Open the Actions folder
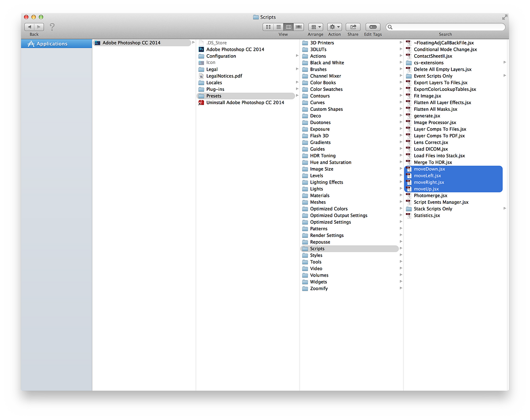The image size is (530, 420). 318,56
